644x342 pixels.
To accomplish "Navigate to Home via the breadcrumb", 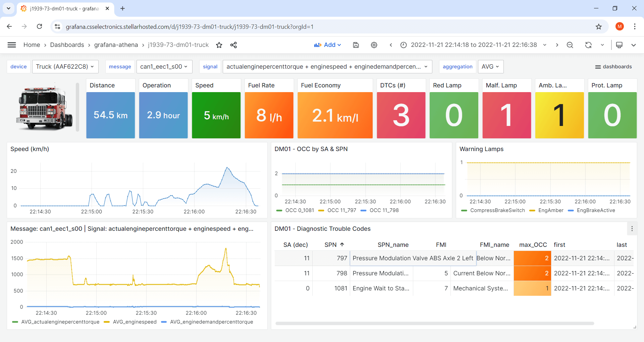I will pos(32,45).
